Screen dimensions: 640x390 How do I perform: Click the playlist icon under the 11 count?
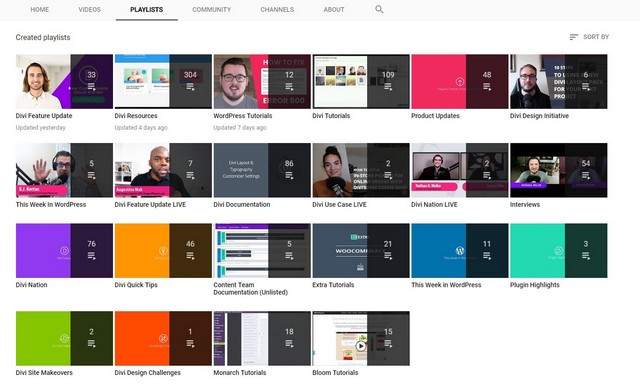[x=487, y=255]
